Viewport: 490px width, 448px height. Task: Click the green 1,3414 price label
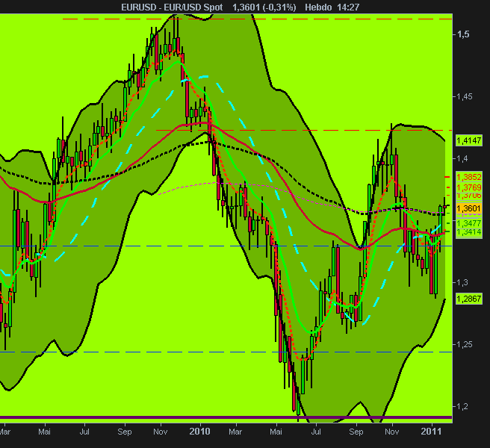click(469, 232)
